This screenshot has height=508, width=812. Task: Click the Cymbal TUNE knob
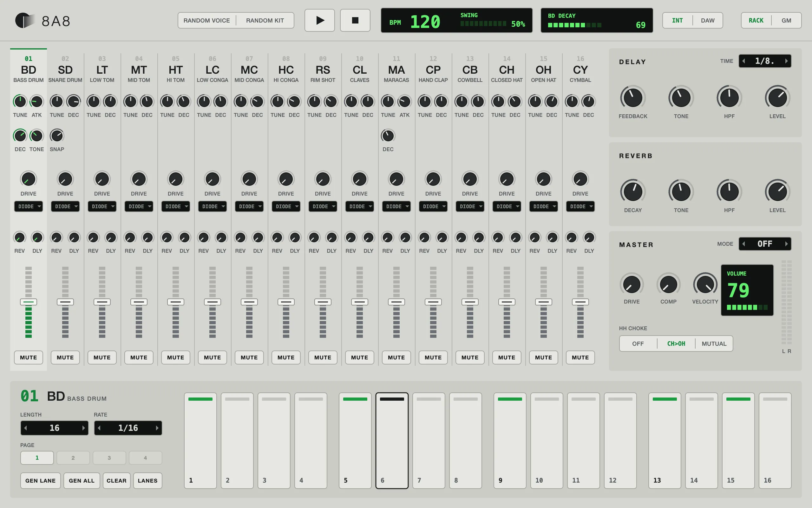pos(572,101)
